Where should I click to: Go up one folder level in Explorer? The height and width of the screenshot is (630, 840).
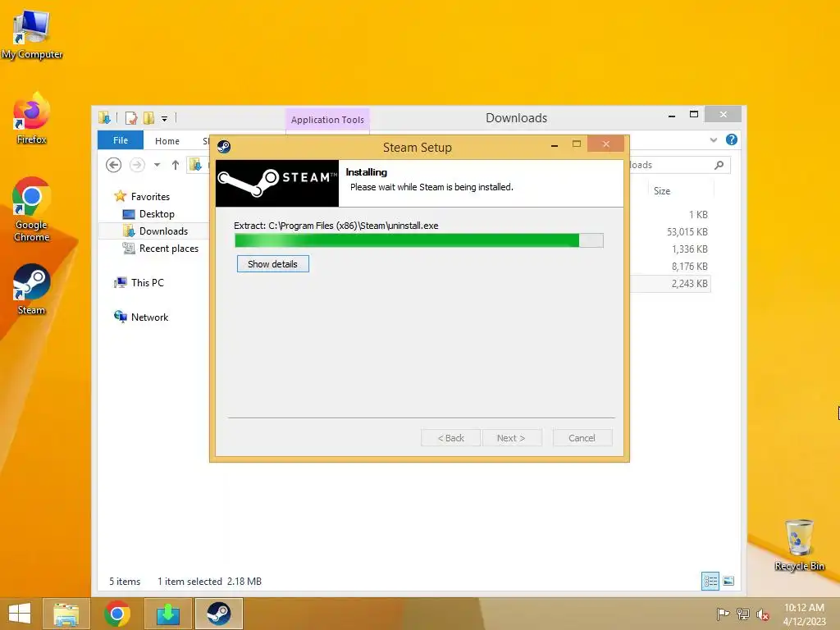point(176,165)
